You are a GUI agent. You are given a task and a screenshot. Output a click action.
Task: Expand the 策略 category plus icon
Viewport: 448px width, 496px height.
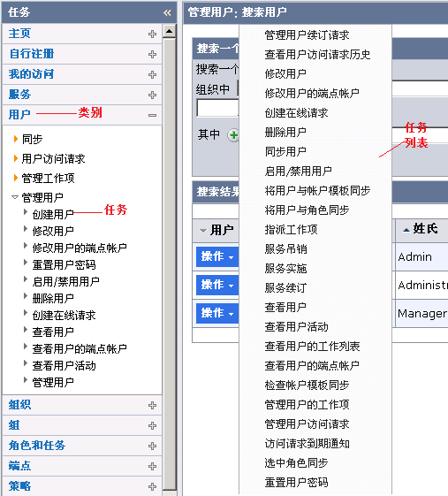coord(152,486)
